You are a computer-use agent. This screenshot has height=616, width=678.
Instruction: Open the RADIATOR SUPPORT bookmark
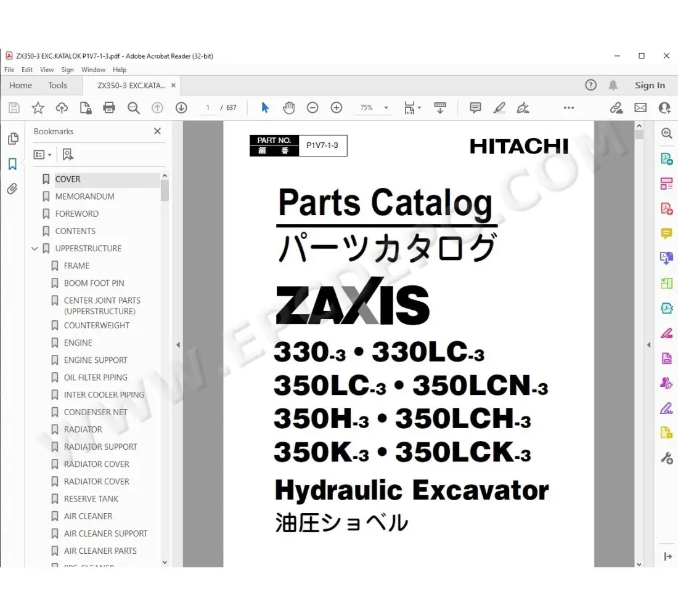[x=100, y=447]
